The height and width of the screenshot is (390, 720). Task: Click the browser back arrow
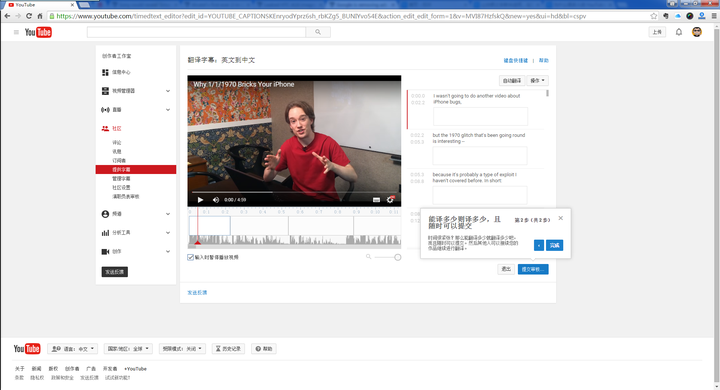tap(7, 16)
